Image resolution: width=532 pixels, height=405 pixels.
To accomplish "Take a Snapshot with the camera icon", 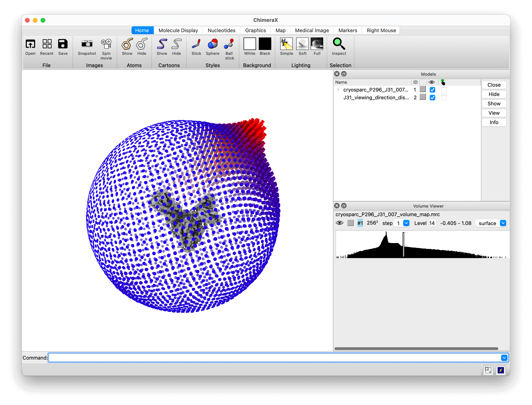I will pyautogui.click(x=87, y=44).
